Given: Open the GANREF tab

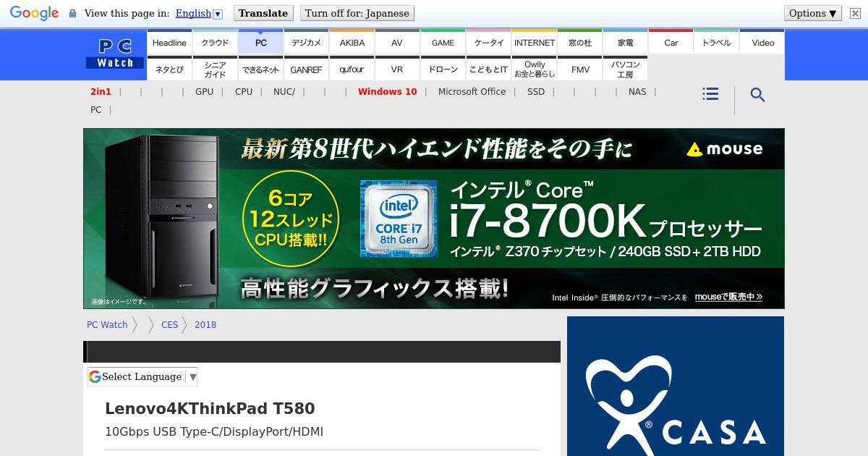Looking at the screenshot, I should 306,69.
